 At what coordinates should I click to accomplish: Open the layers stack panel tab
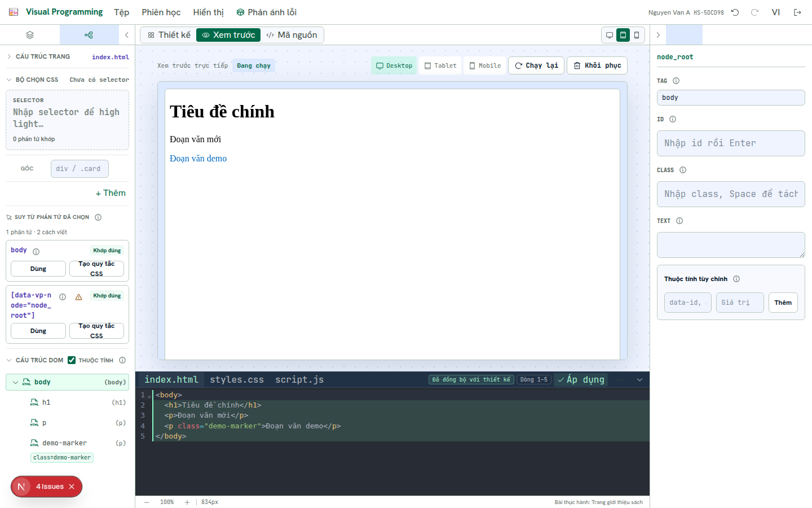pos(30,35)
